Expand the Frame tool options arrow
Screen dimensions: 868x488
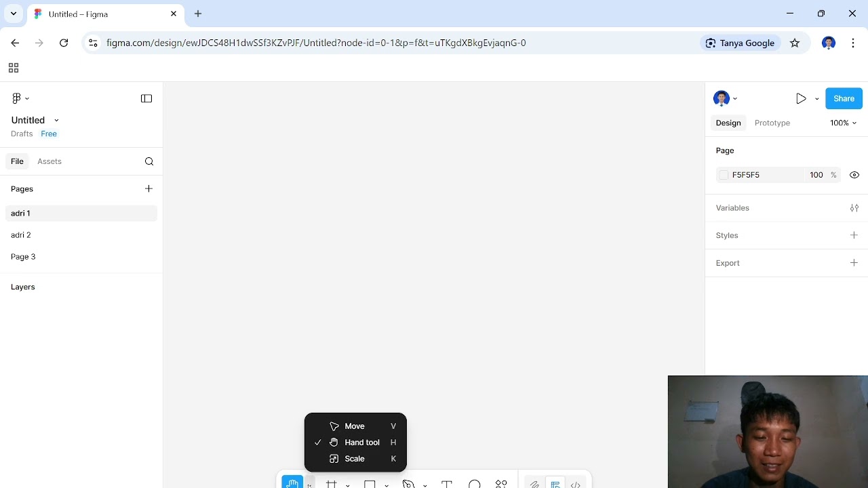coord(348,485)
